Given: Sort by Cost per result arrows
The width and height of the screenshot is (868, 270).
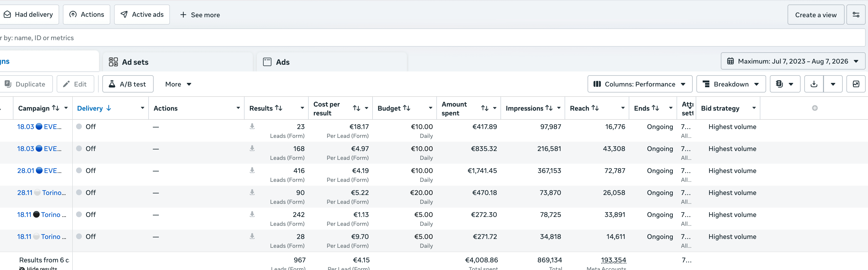Looking at the screenshot, I should [x=356, y=108].
